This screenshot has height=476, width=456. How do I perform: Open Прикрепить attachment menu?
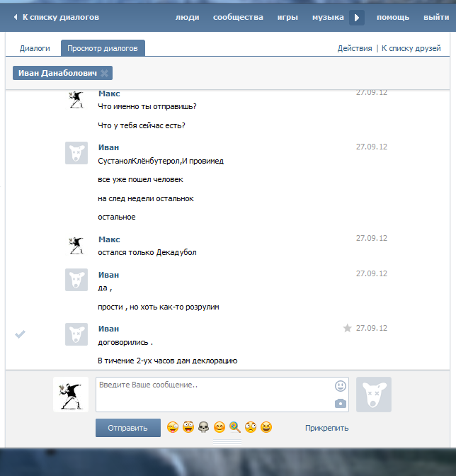click(326, 428)
